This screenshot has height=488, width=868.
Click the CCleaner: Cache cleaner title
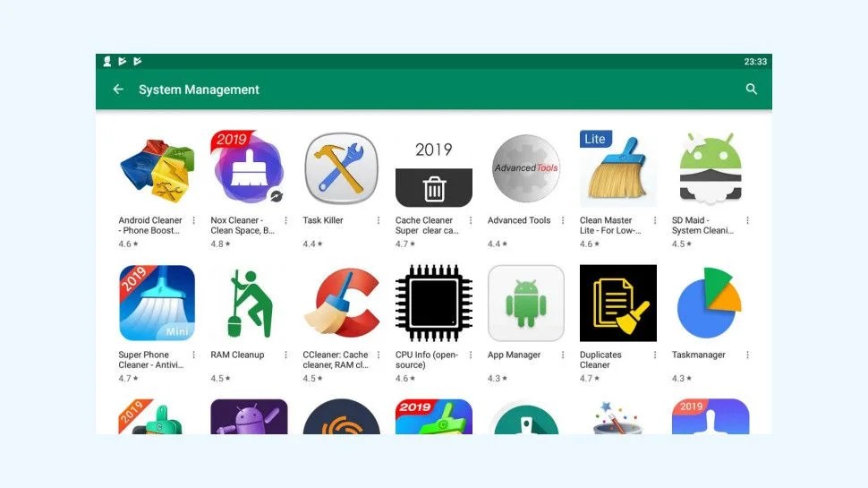(x=336, y=359)
